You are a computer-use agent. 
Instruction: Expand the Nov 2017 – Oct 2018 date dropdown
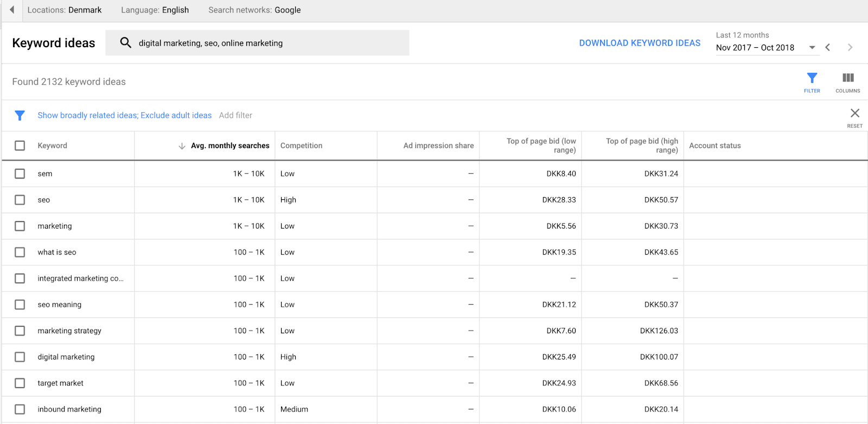pyautogui.click(x=812, y=48)
